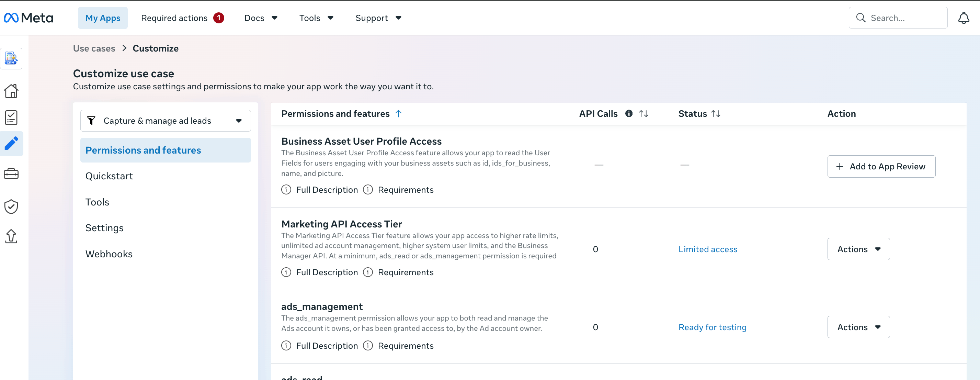
Task: Click the Required actions red badge
Action: tap(219, 18)
